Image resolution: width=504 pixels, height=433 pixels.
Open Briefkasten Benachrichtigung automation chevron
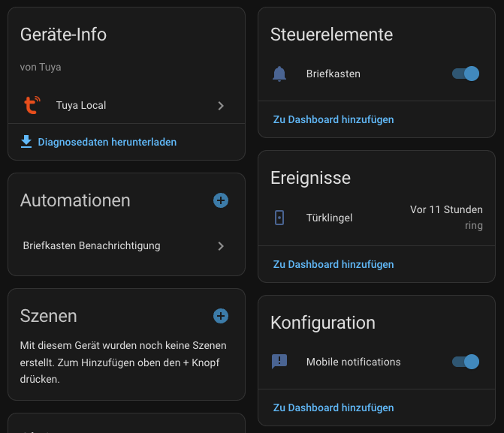point(221,245)
